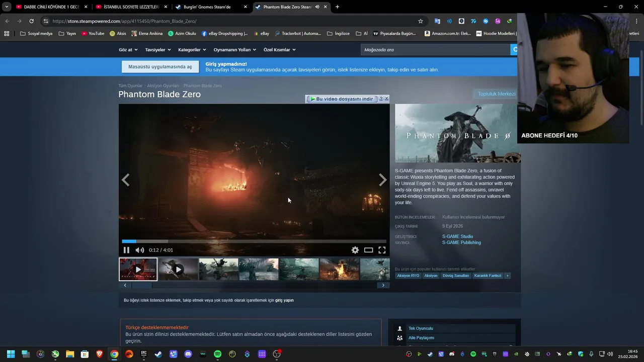This screenshot has height=362, width=644.
Task: Open the 'YouTube' bookmark
Action: coord(93,34)
